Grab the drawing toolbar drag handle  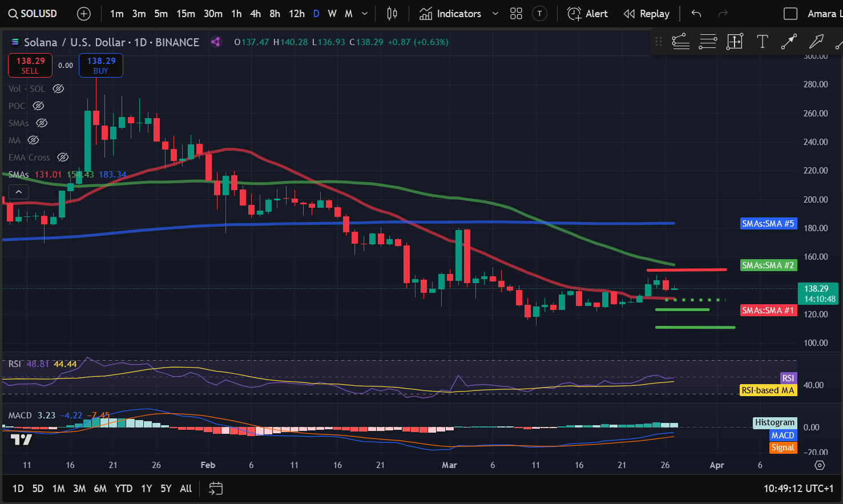pos(659,42)
